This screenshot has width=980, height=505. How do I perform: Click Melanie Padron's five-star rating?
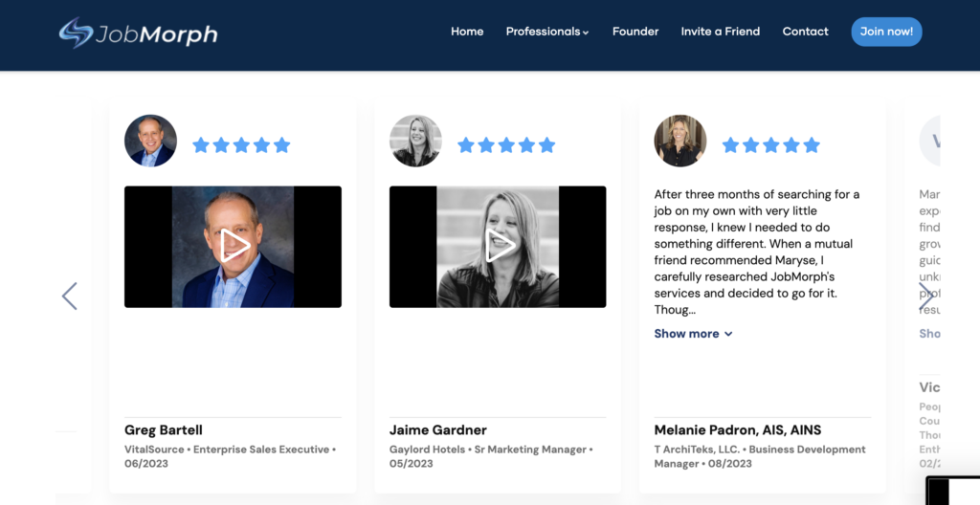click(771, 145)
